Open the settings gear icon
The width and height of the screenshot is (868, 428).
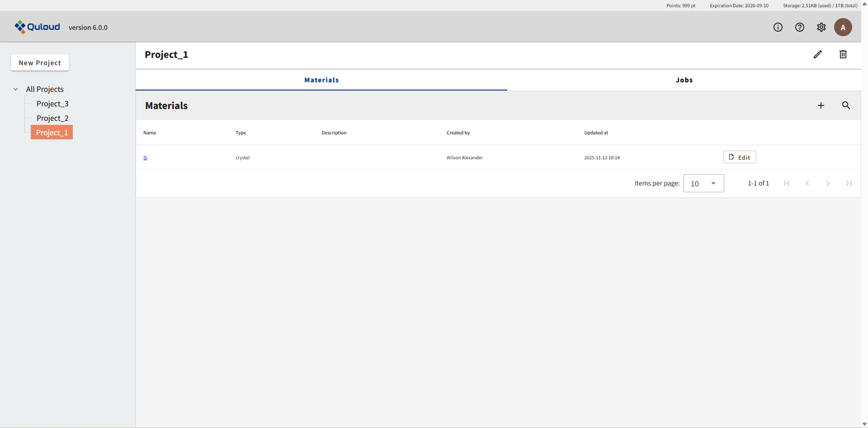pyautogui.click(x=821, y=27)
